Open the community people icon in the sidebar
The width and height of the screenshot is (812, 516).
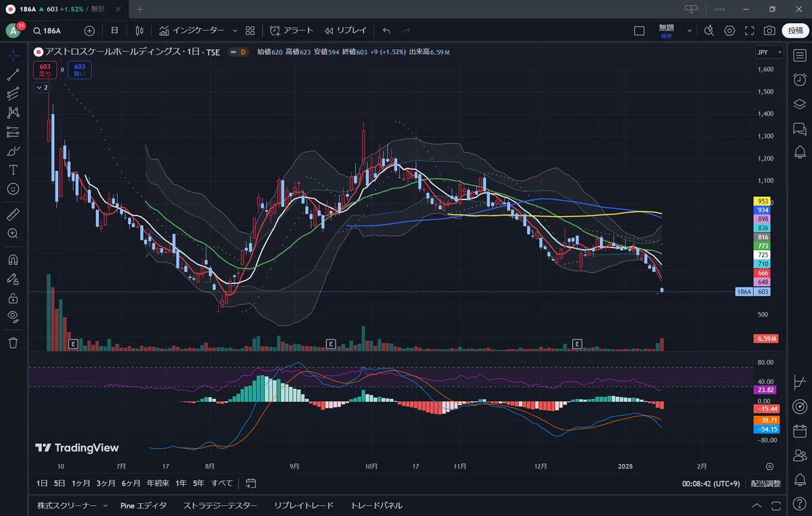[x=799, y=455]
